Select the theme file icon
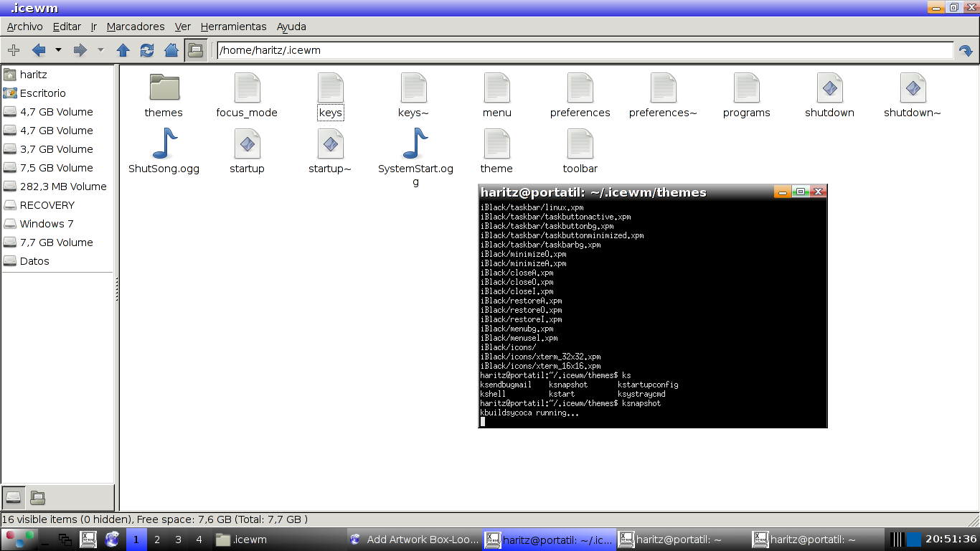Screen dimensions: 980x551 [497, 143]
